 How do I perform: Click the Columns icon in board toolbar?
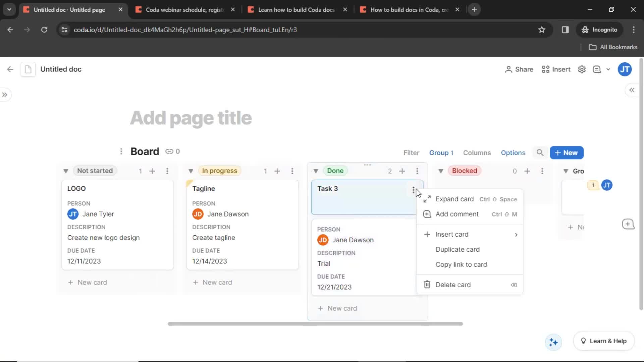coord(477,153)
